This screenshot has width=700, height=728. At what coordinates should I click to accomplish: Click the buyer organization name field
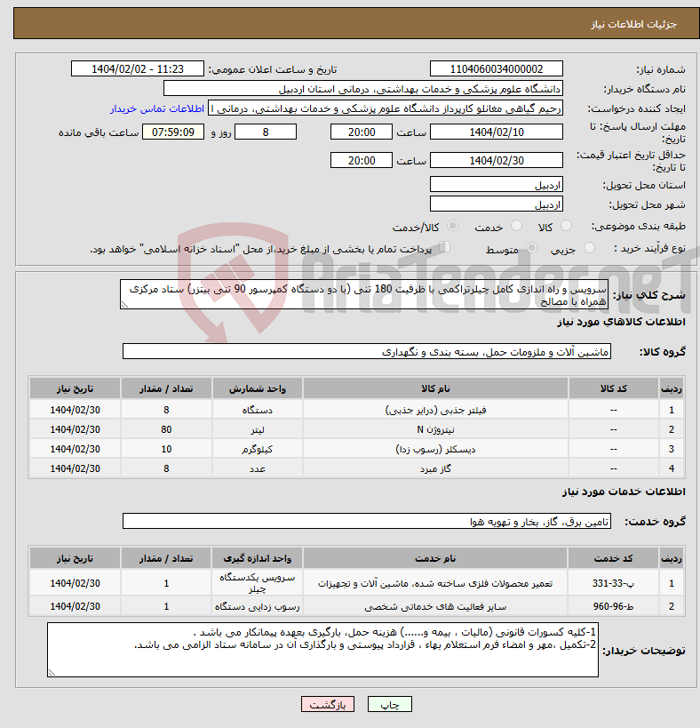coord(363,89)
